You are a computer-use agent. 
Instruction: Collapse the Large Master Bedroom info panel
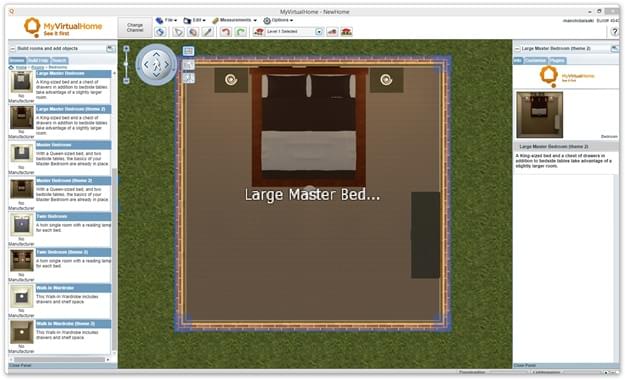517,49
